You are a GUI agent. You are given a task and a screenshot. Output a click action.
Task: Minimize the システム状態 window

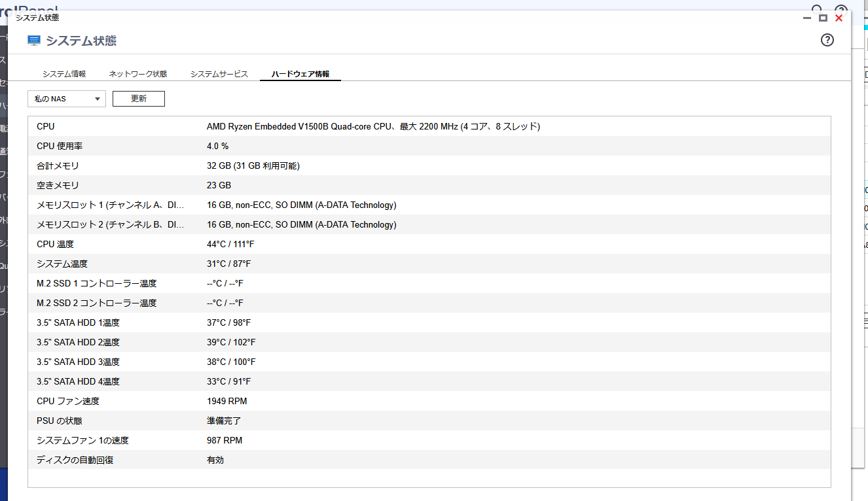pyautogui.click(x=808, y=18)
